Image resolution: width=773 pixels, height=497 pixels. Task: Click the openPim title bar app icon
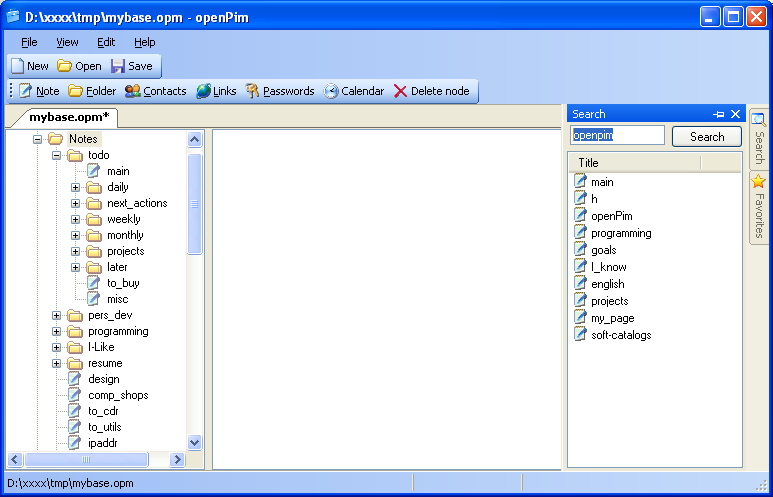coord(13,17)
